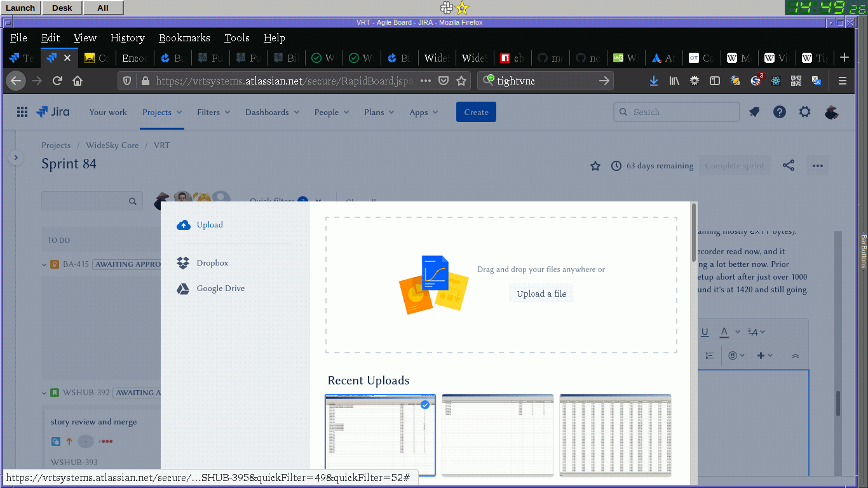Insert a numbered list in the editor
868x488 pixels.
710,355
